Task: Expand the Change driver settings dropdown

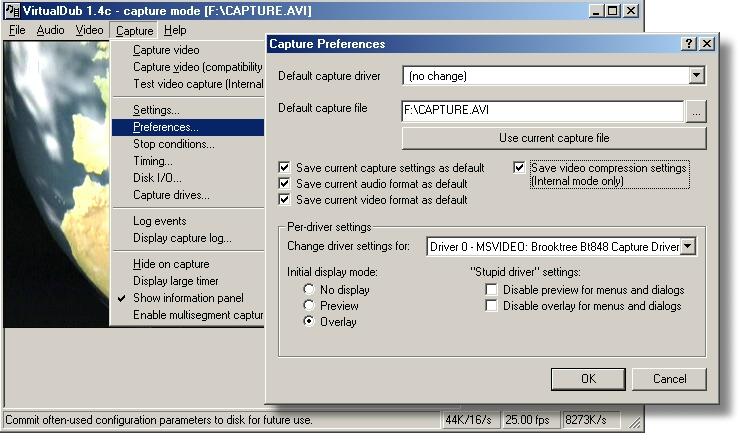Action: point(687,246)
